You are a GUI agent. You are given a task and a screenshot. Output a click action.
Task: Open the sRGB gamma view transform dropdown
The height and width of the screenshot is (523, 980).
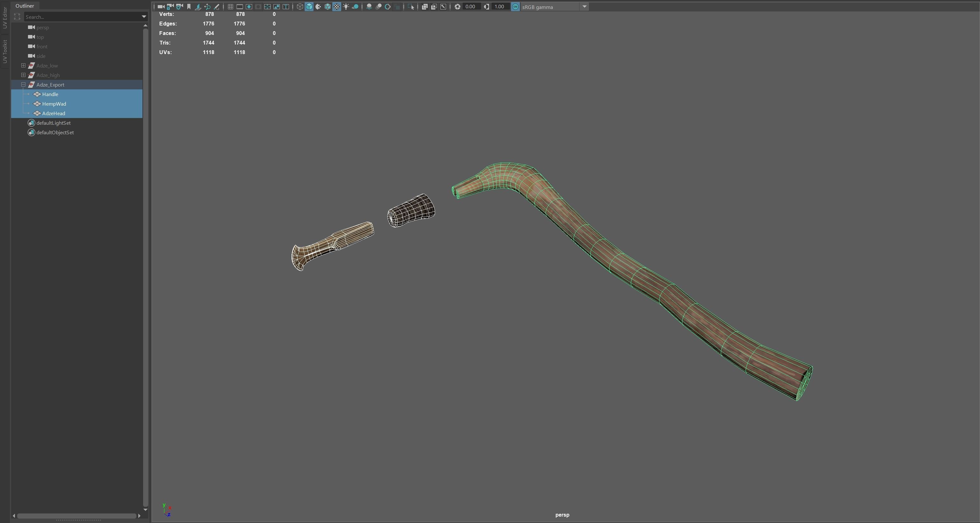click(x=584, y=6)
